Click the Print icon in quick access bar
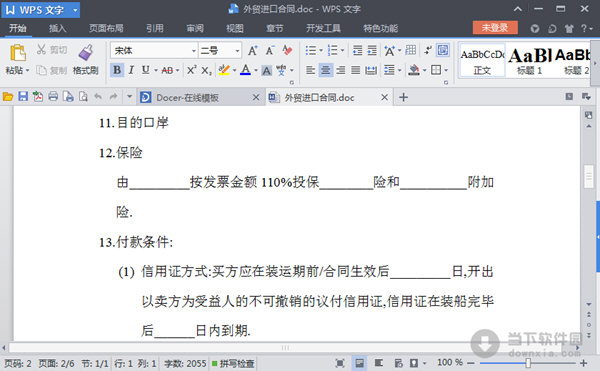The image size is (600, 371). (53, 97)
